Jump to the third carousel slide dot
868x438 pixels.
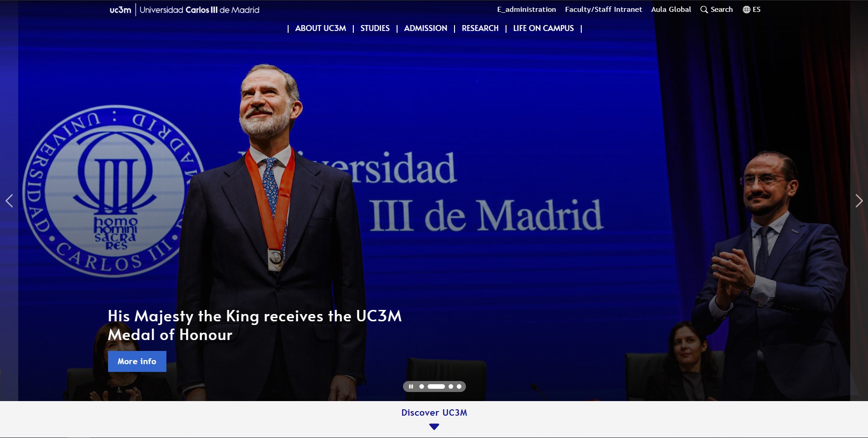coord(451,386)
